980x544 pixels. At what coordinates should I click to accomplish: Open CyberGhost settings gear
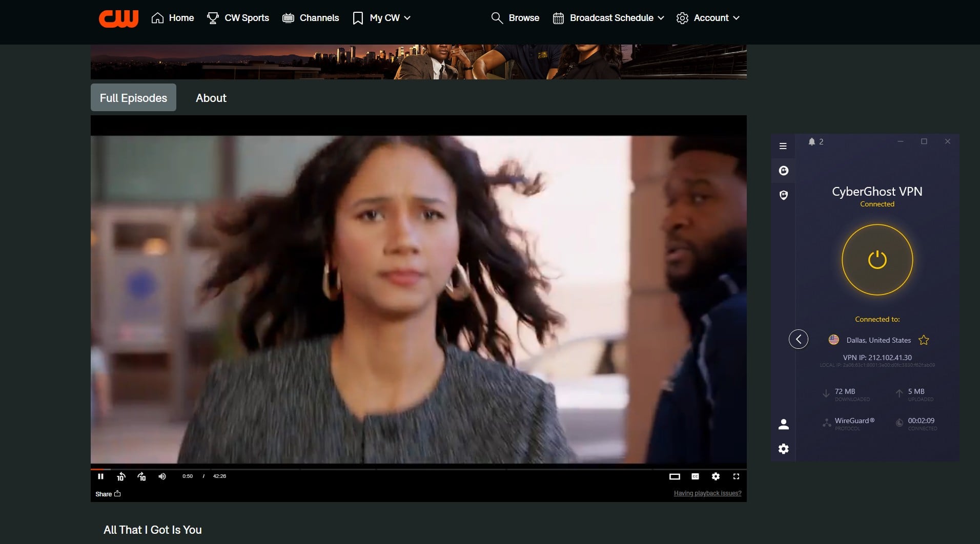(783, 449)
